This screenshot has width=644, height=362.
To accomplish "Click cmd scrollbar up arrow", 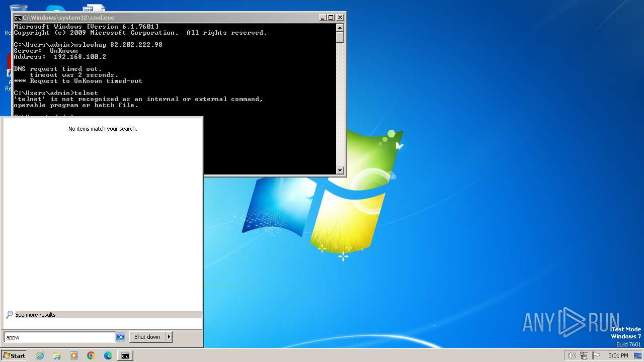I will (340, 28).
